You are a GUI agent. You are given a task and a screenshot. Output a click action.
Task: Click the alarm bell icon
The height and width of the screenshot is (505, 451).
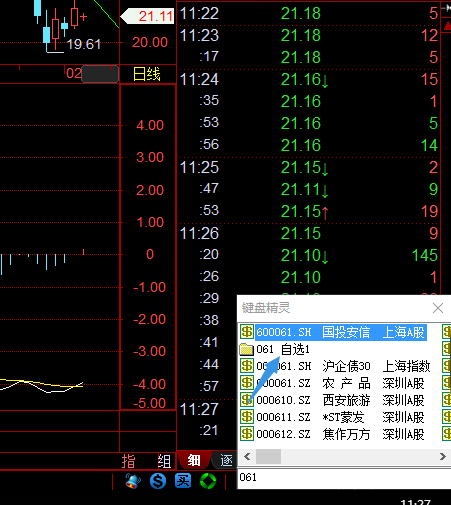(x=133, y=481)
